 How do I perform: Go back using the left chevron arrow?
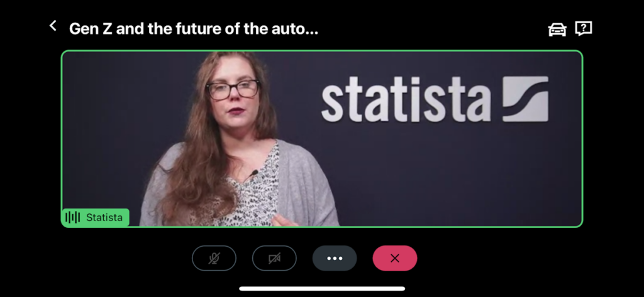pyautogui.click(x=53, y=26)
